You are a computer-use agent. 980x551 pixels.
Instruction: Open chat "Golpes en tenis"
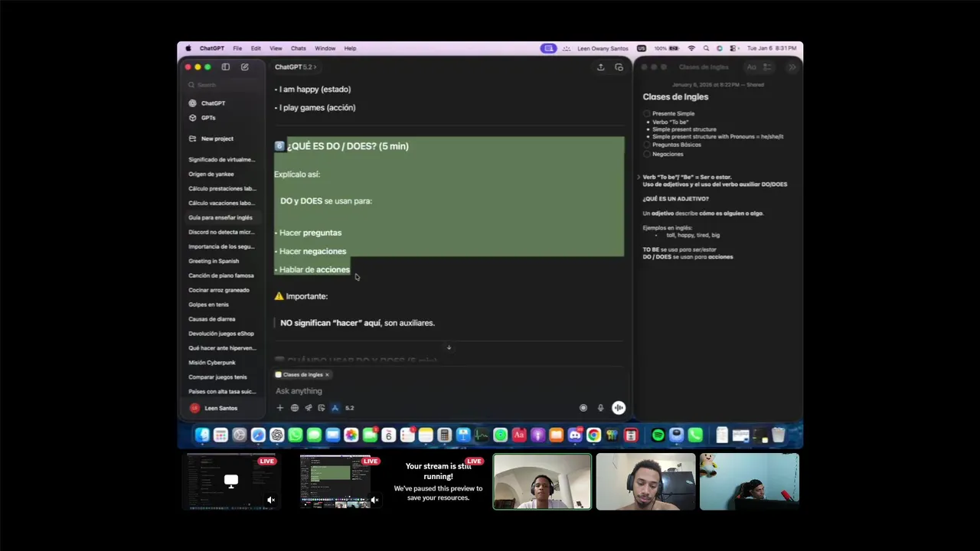[x=209, y=305]
